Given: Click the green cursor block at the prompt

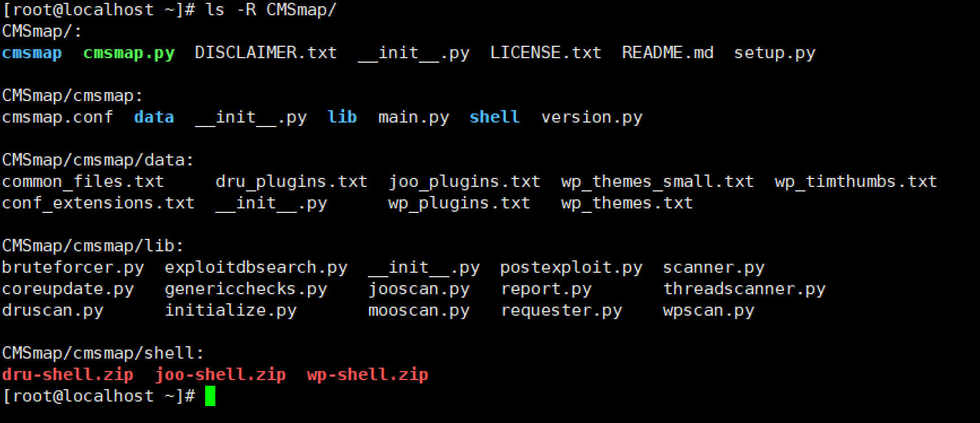Looking at the screenshot, I should point(210,396).
